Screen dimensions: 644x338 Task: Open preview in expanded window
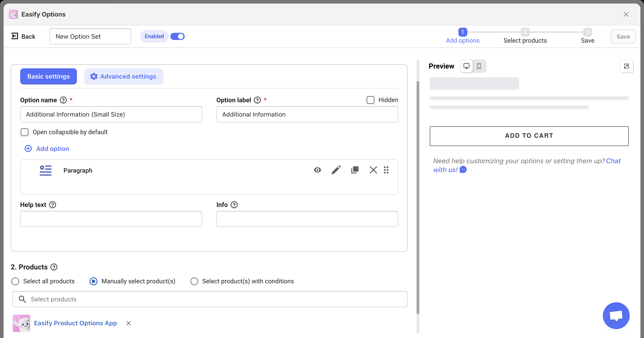626,66
